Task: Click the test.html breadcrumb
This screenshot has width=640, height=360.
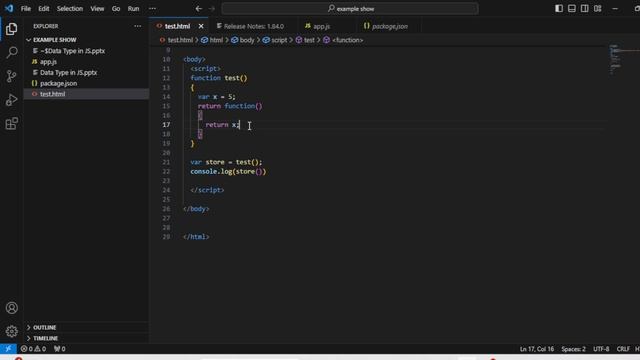Action: click(180, 40)
